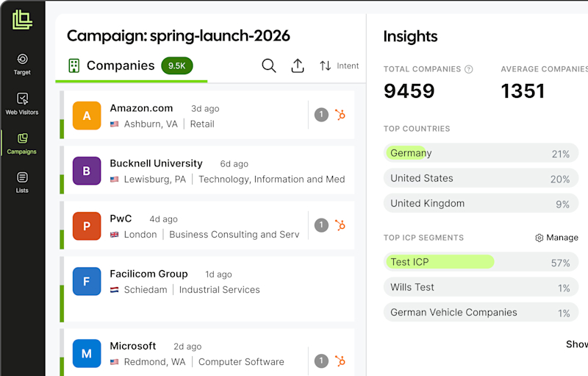Select the German Vehicle Companies segment
Viewport: 588px width, 376px height.
click(481, 312)
